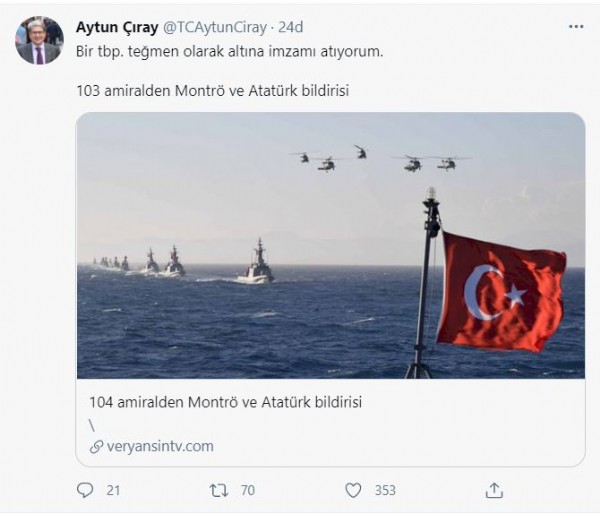Image resolution: width=600 pixels, height=513 pixels.
Task: Open the reply icon under the tweet
Action: 85,490
